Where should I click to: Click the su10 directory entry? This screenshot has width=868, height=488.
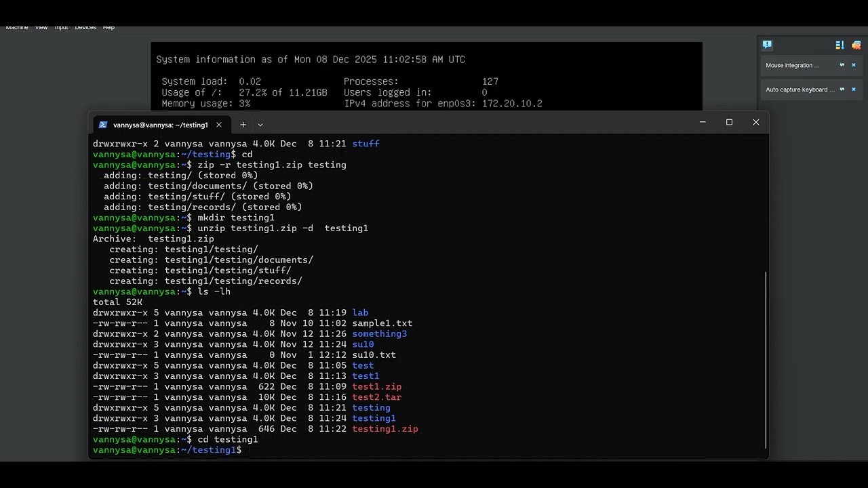click(x=363, y=344)
